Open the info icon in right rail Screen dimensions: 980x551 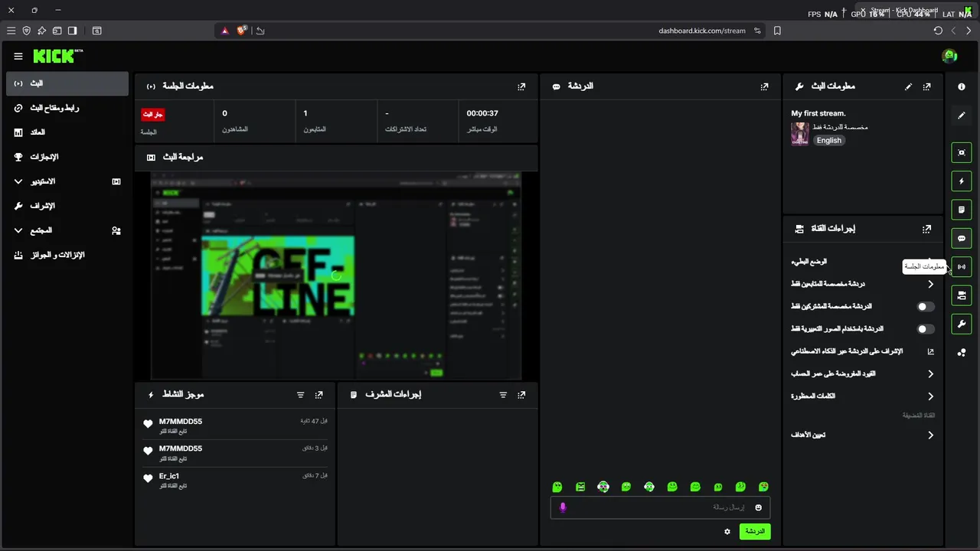(x=962, y=86)
